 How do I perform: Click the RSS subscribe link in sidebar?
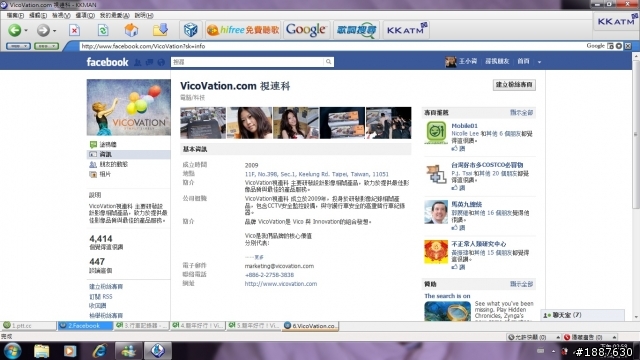click(x=100, y=297)
